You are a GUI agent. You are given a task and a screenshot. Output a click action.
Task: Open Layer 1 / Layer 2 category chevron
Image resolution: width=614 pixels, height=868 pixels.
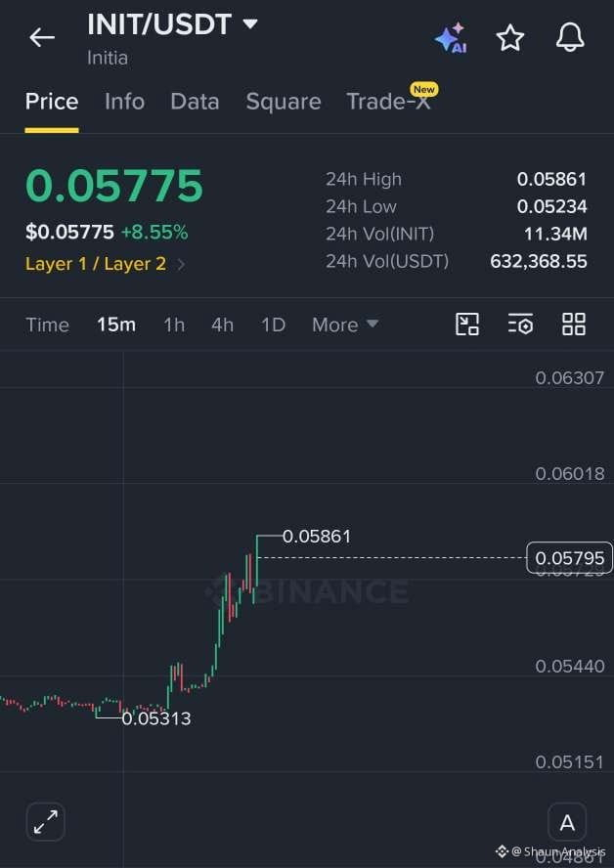tap(181, 264)
